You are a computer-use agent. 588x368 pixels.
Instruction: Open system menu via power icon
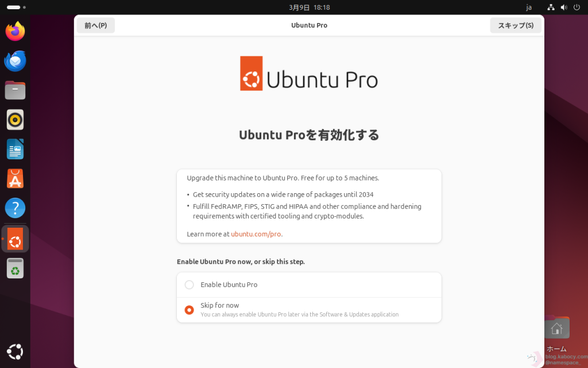coord(577,7)
